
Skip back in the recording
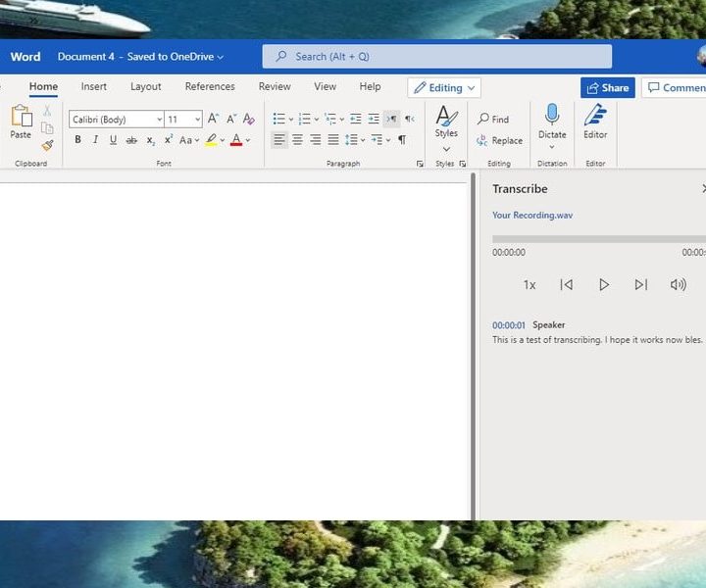pyautogui.click(x=567, y=284)
